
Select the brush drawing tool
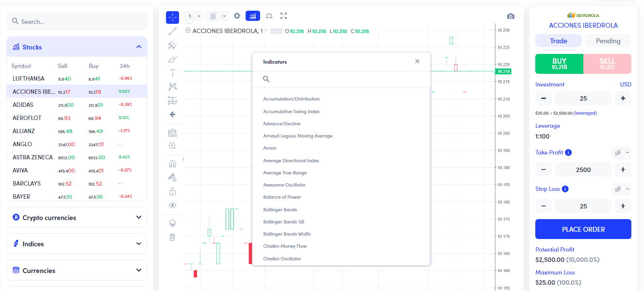pos(172,59)
